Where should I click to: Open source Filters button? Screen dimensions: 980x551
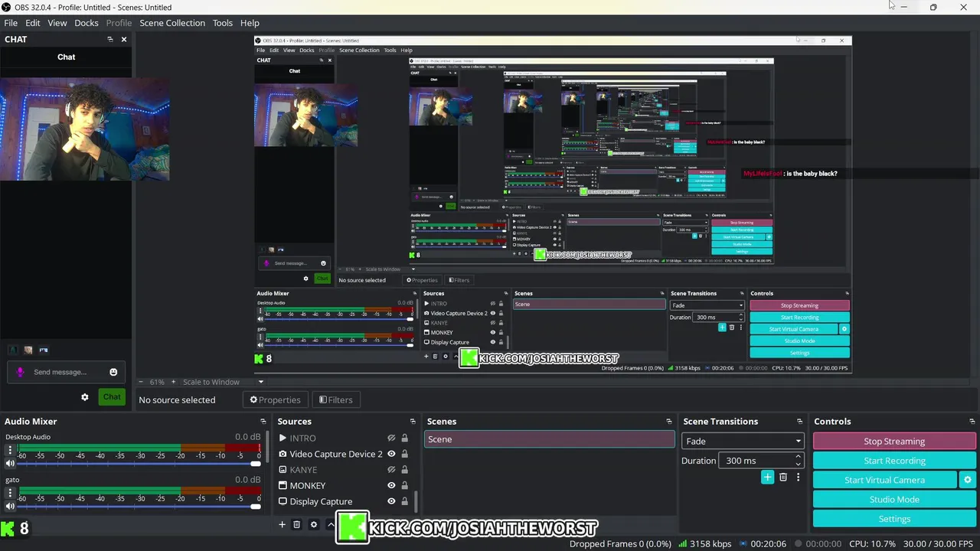click(336, 399)
